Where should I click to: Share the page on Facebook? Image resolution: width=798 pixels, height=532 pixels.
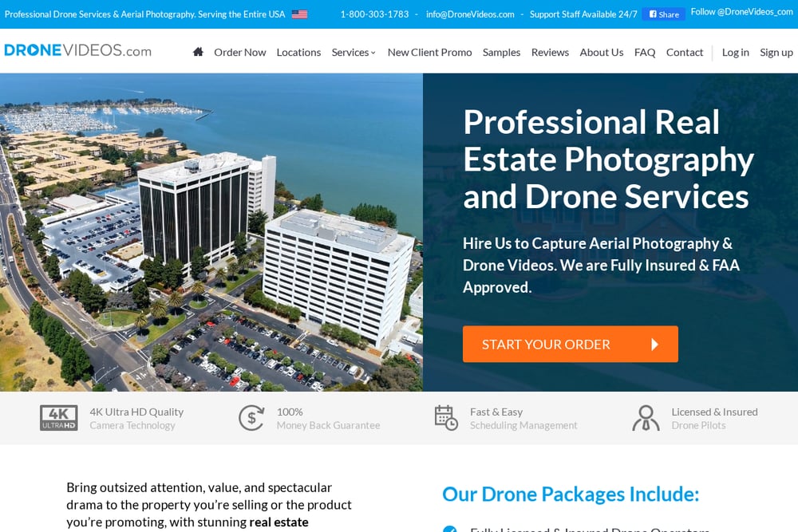(x=664, y=14)
